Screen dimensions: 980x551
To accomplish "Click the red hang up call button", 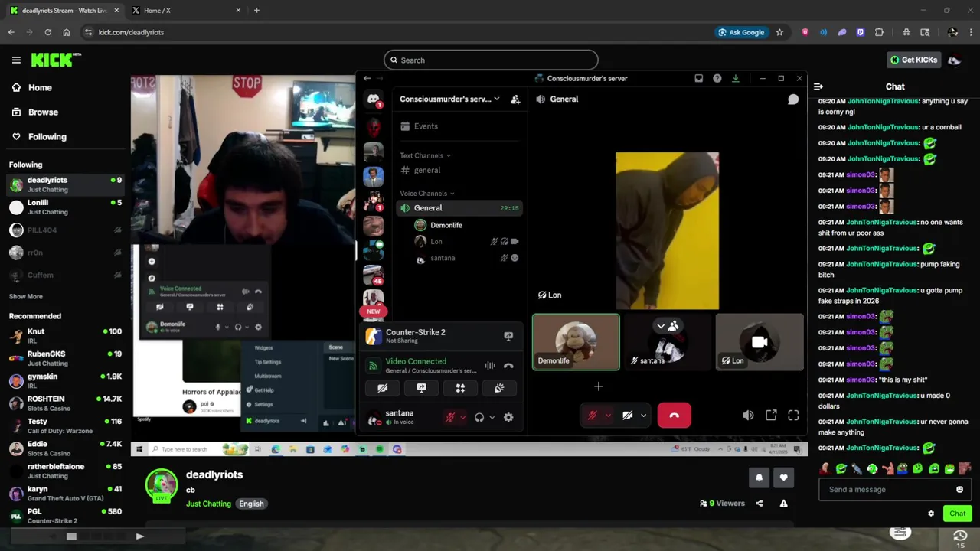I will 674,416.
